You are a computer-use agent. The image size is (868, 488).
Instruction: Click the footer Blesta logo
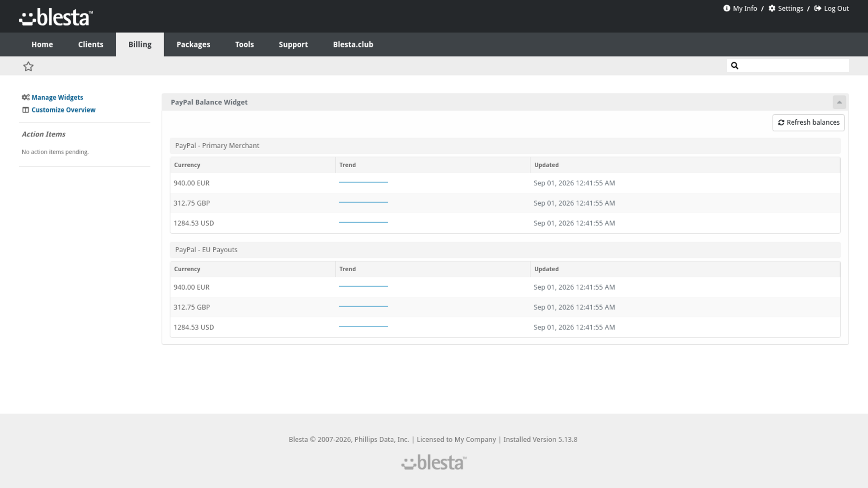434,462
